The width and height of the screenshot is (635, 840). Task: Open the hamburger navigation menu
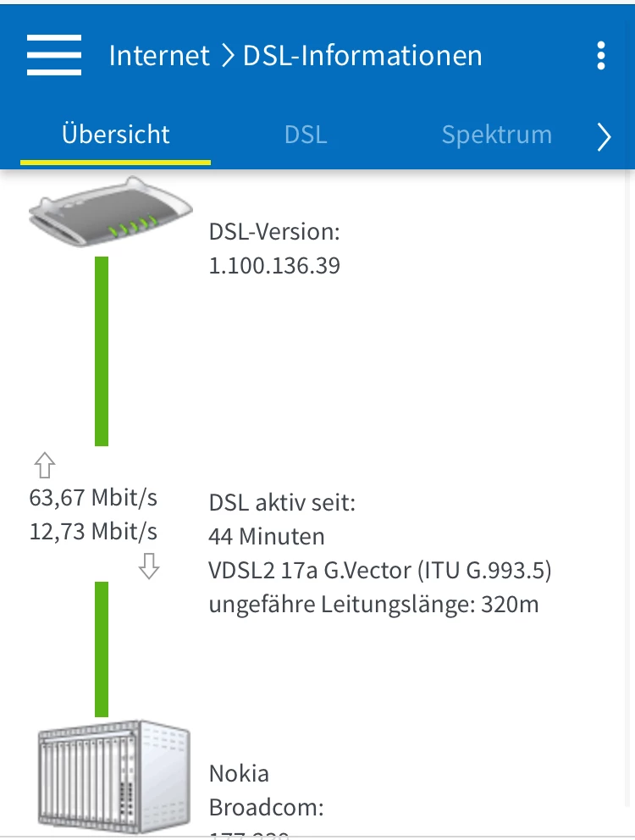click(x=54, y=56)
